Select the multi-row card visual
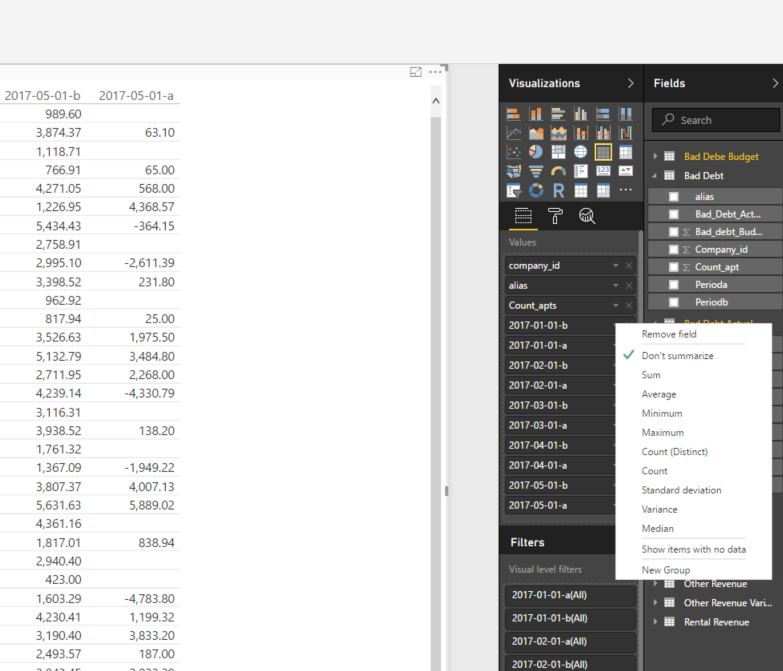783x671 pixels. (580, 171)
